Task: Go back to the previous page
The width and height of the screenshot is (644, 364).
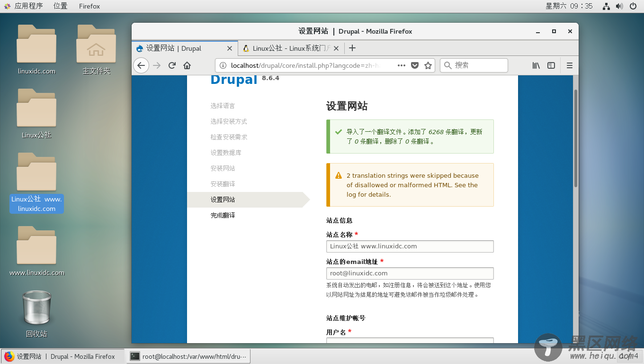Action: [x=141, y=65]
